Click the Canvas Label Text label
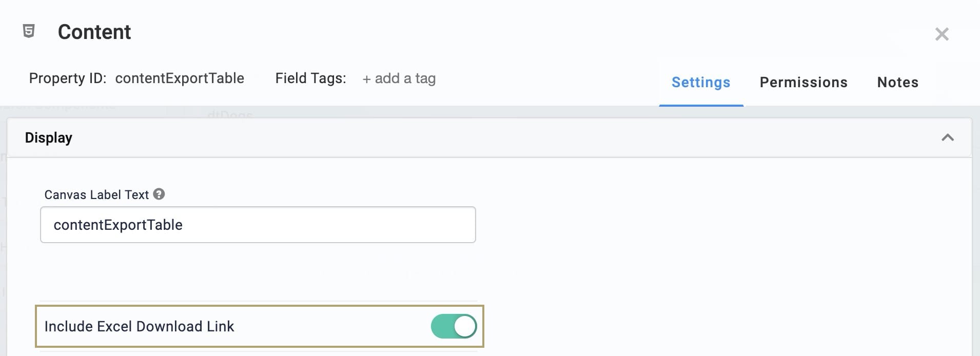Viewport: 980px width, 356px height. (x=96, y=194)
